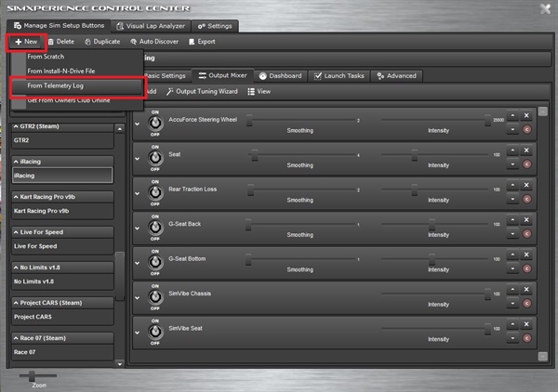Click the red circle icon on Seat row
558x392 pixels.
click(527, 164)
